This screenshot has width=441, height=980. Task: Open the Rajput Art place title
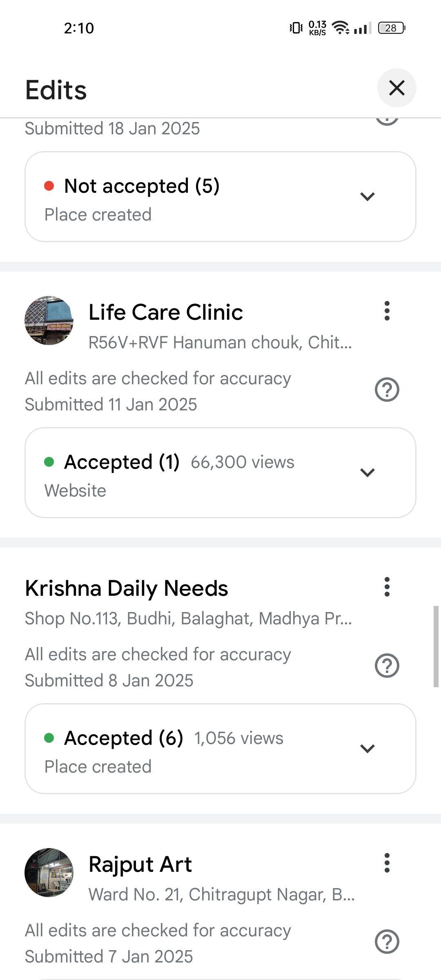pos(140,864)
